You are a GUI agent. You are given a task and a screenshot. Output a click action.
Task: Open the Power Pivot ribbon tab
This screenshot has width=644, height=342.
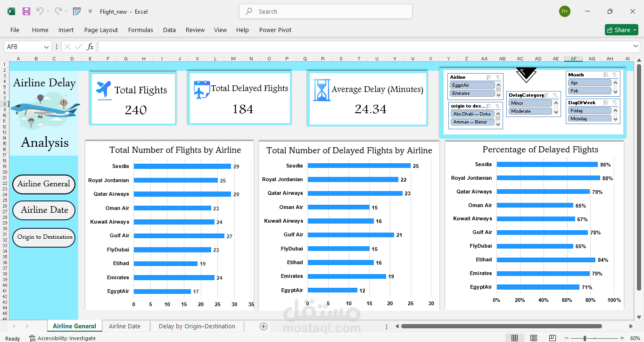(275, 30)
